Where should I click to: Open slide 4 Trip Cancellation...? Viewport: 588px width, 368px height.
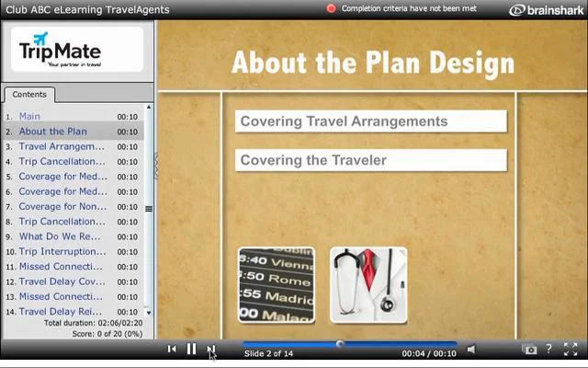click(x=62, y=162)
